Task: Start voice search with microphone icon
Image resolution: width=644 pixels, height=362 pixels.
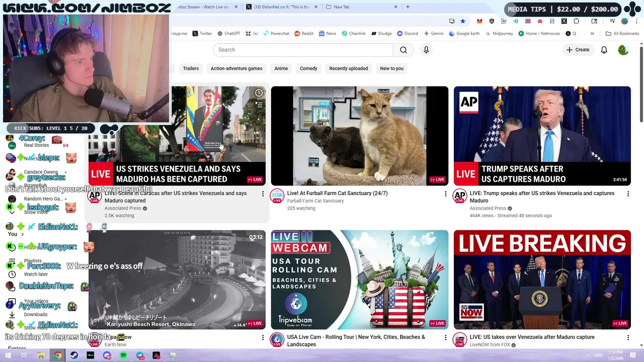Action: point(426,50)
